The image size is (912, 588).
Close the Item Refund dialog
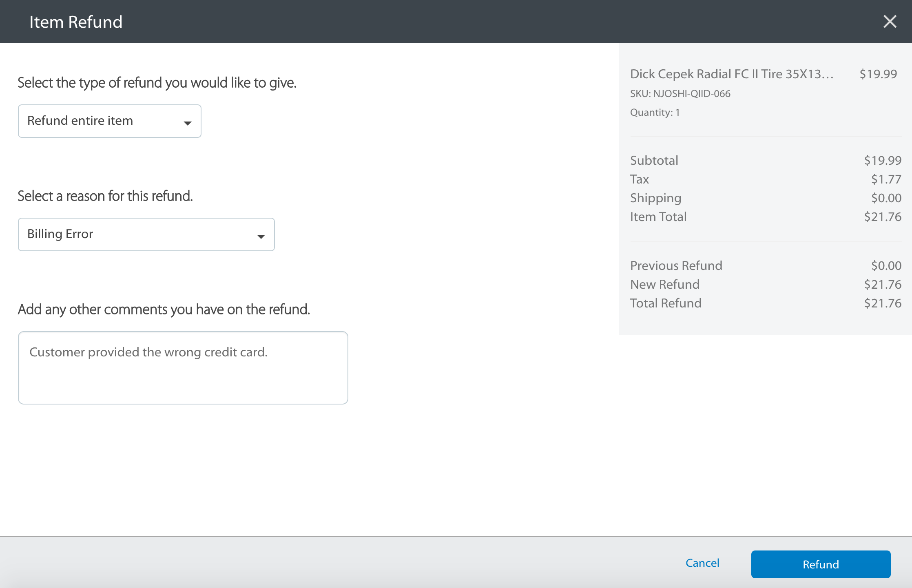point(890,21)
